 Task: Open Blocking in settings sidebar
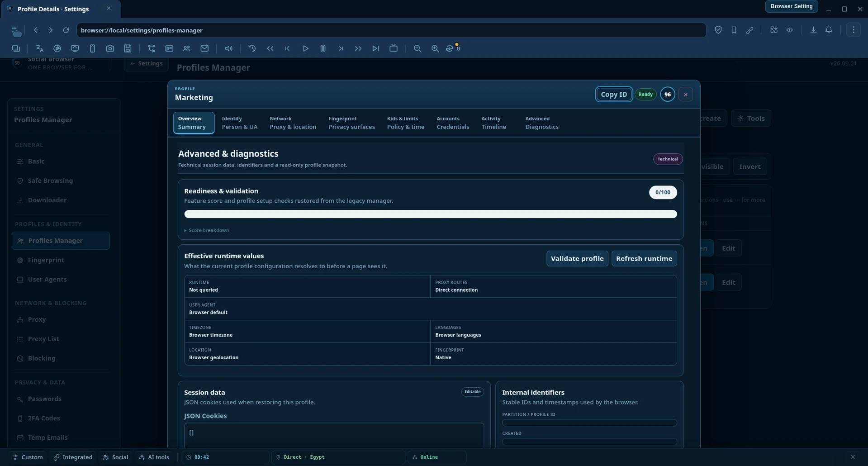pos(61,358)
